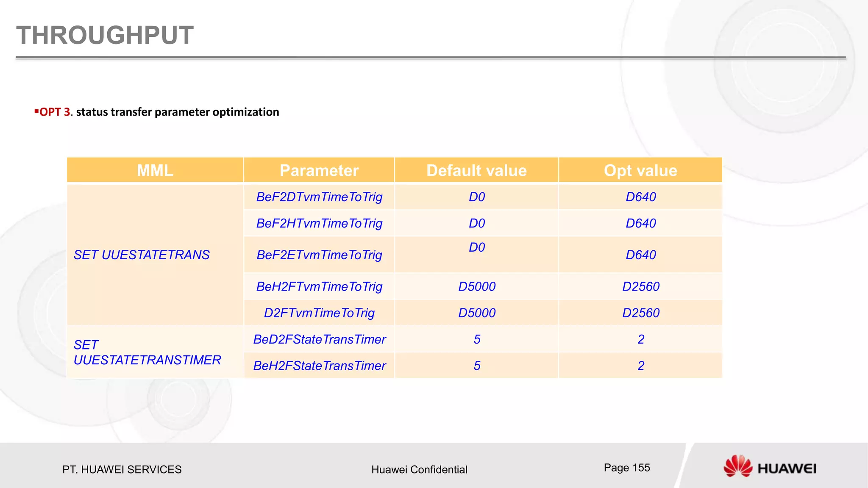Click the SET UUESTATETRANSTIMER cell
Viewport: 868px width, 488px height.
point(155,352)
